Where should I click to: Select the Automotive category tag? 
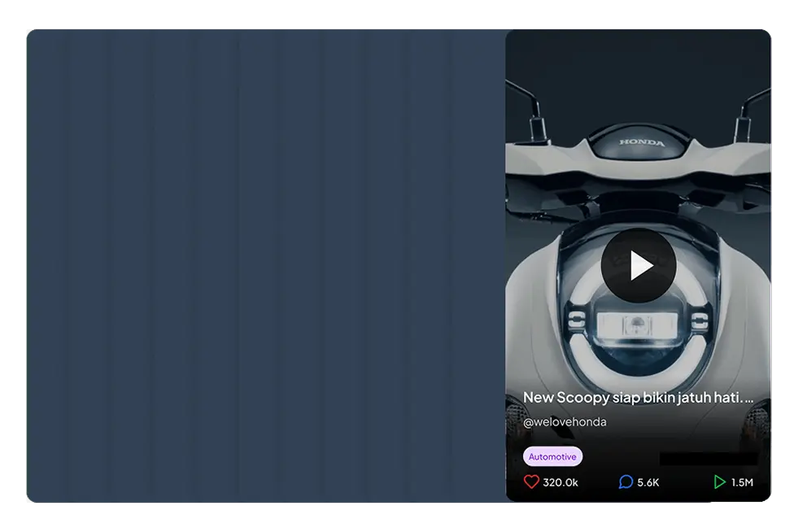552,456
